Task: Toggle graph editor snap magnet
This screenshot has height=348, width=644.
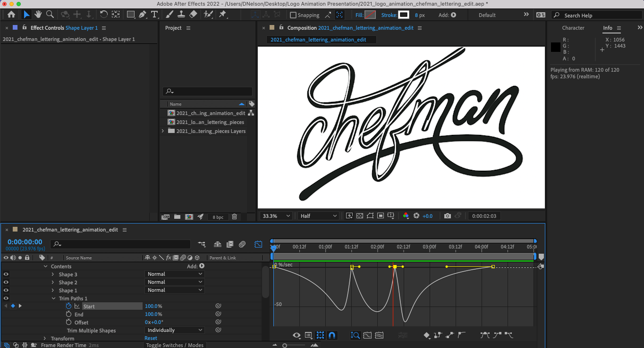Action: click(x=332, y=335)
